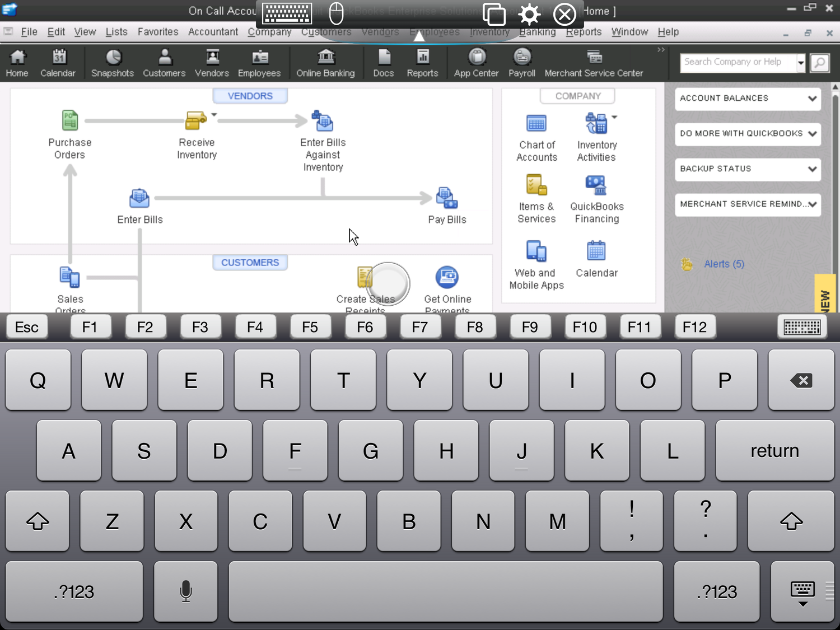
Task: Click the Enter Bills workflow icon
Action: [x=139, y=198]
